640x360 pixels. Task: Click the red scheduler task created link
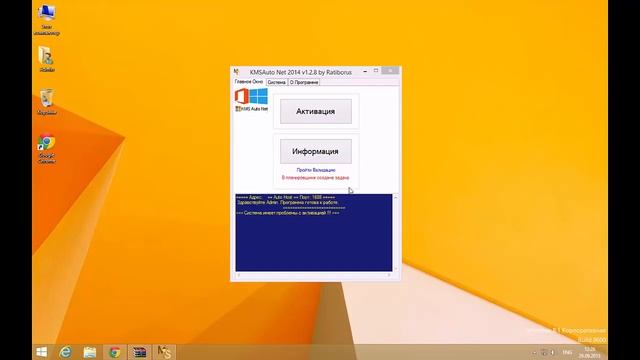point(316,178)
